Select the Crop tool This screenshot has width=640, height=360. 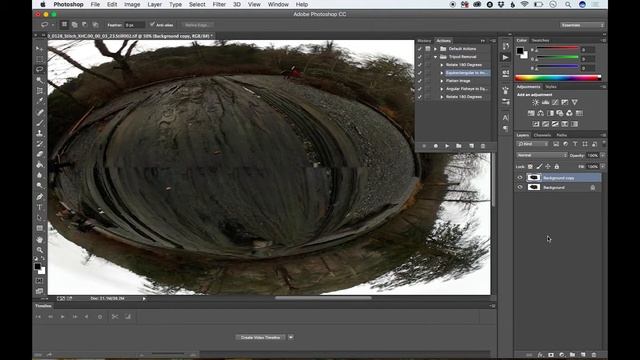pos(40,91)
